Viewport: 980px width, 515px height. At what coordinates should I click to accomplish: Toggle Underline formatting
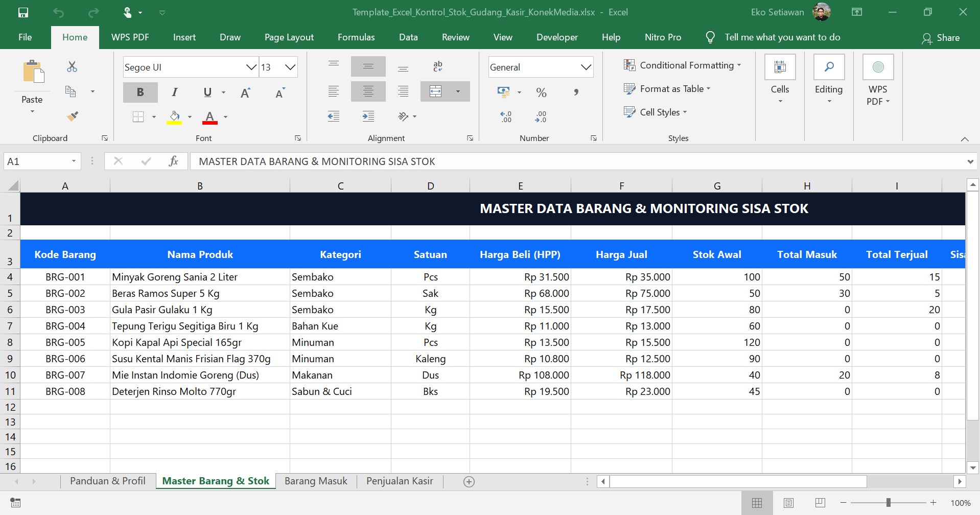tap(207, 92)
